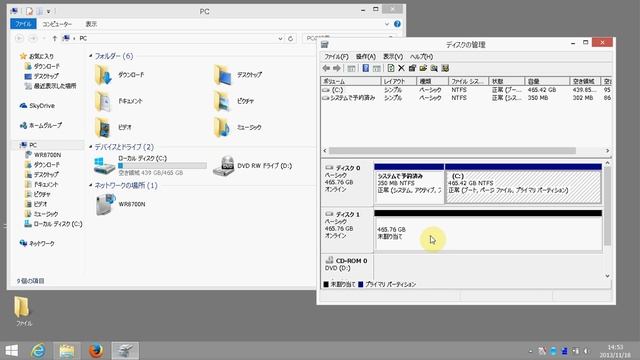The height and width of the screenshot is (360, 640).
Task: Open the 表示 ribbon tab in PC window
Action: coord(91,24)
